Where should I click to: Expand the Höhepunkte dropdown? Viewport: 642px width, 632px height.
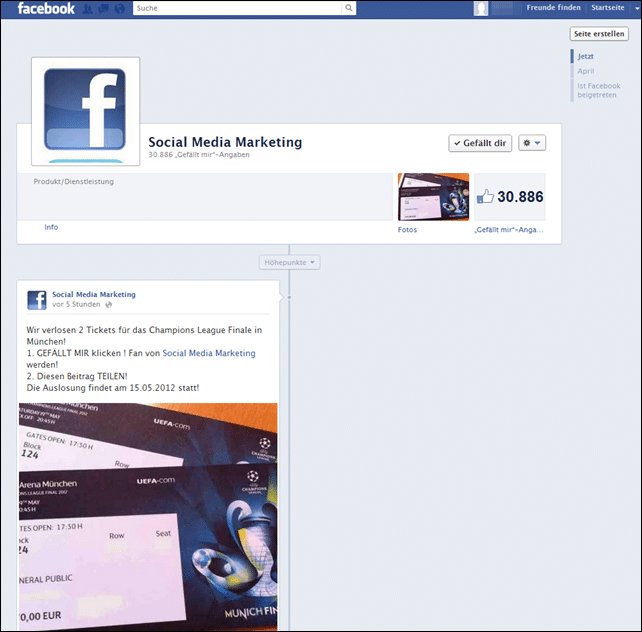(289, 262)
